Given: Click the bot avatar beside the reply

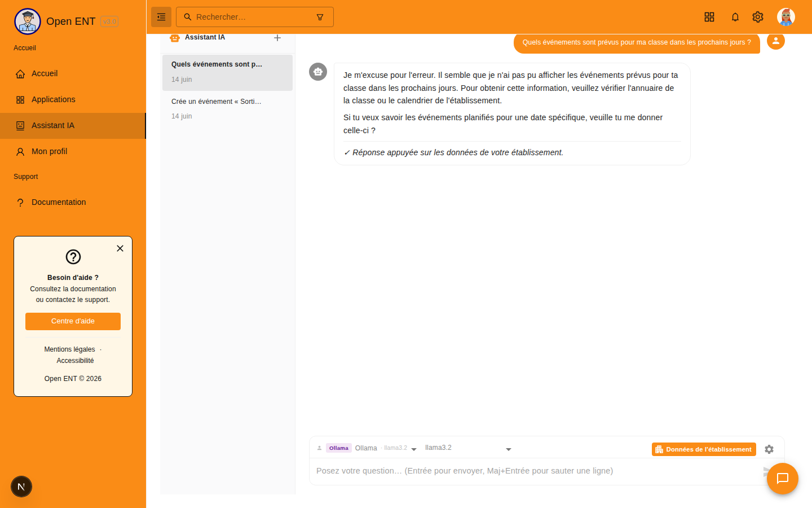Looking at the screenshot, I should [318, 72].
